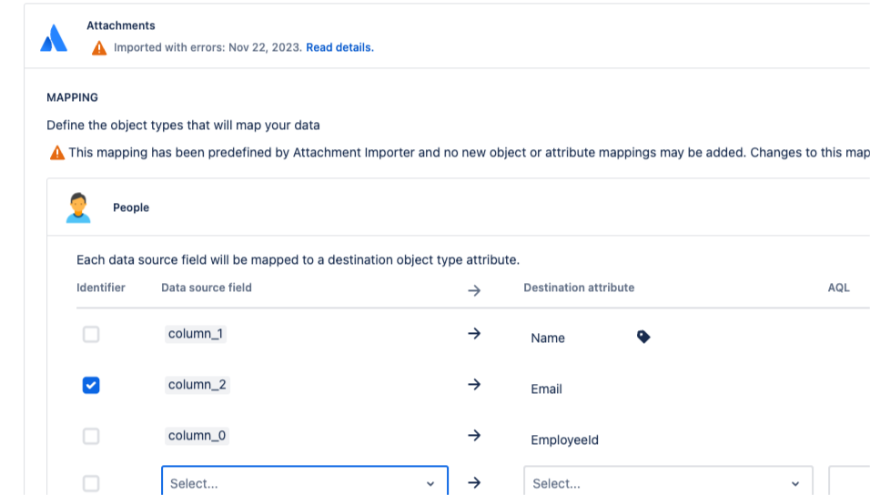Click the predefined mapping warning icon
870x495 pixels.
57,153
